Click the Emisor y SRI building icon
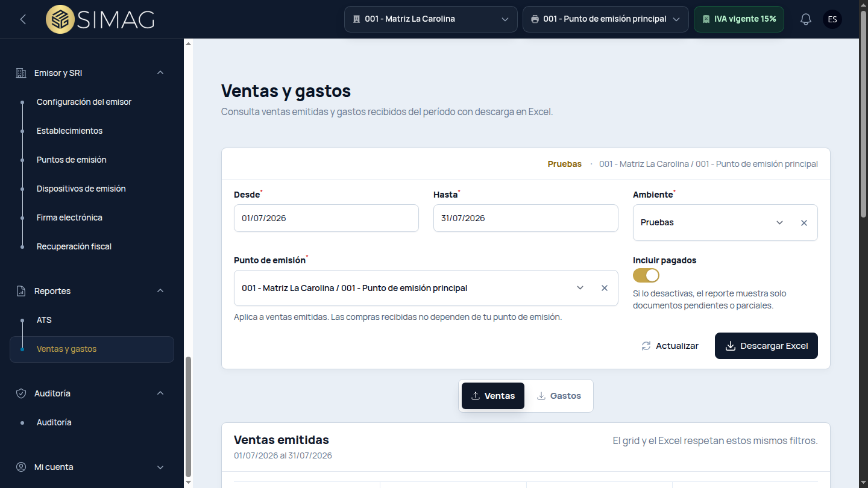The image size is (868, 488). (x=21, y=73)
